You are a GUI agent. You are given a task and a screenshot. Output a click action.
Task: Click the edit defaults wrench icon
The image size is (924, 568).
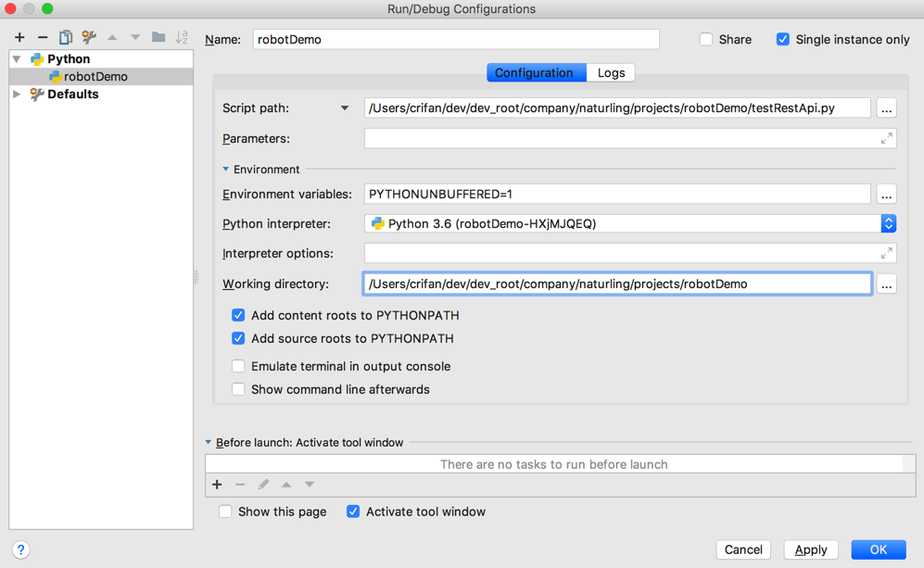pyautogui.click(x=89, y=37)
